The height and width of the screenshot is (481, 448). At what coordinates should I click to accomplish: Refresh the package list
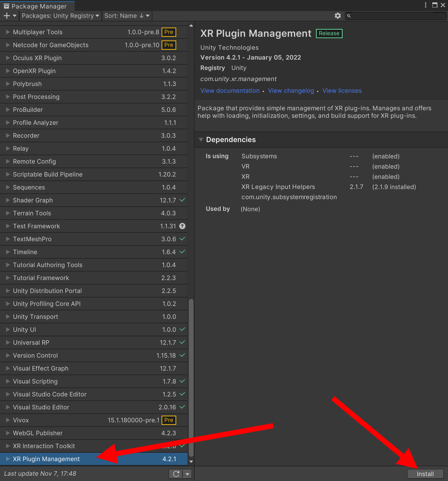pyautogui.click(x=176, y=474)
